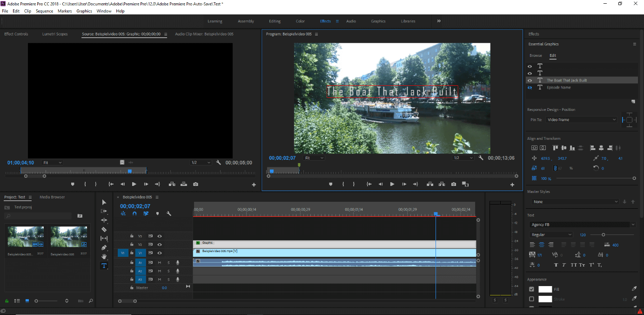The width and height of the screenshot is (644, 315).
Task: Select the Pen tool in tools panel
Action: (104, 247)
